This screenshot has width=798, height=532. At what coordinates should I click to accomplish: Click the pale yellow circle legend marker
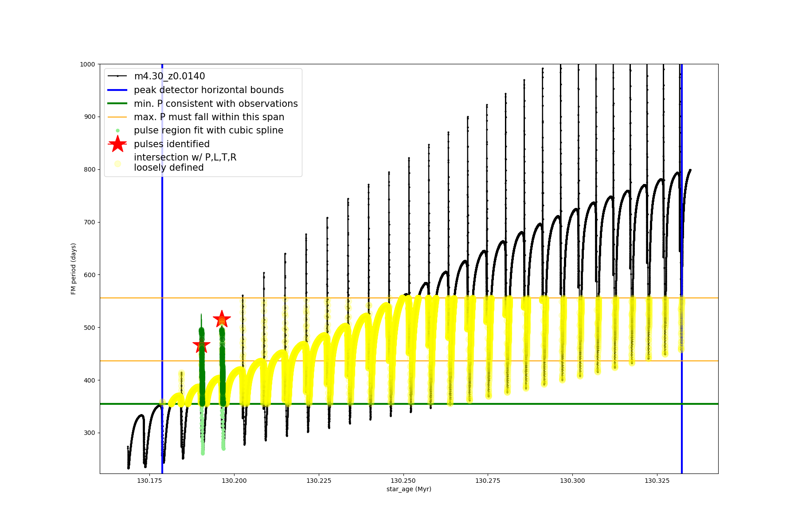pos(117,164)
